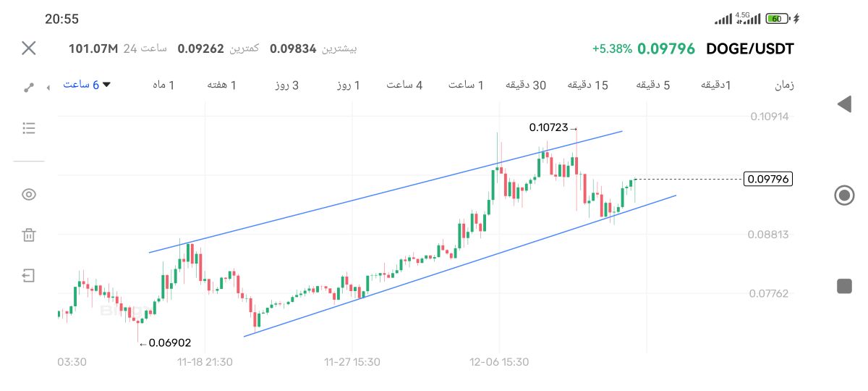Open the drawings list icon
Viewport: 868px width, 391px height.
[29, 128]
